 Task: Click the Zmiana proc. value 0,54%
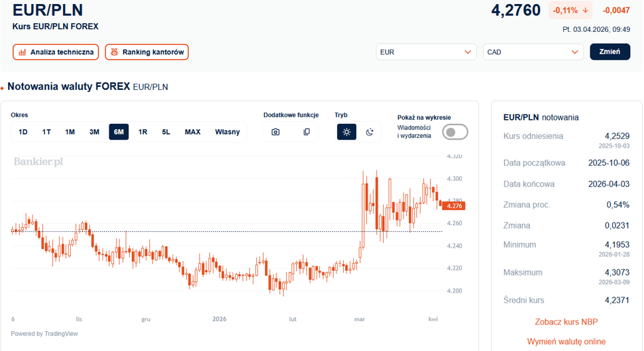(618, 205)
